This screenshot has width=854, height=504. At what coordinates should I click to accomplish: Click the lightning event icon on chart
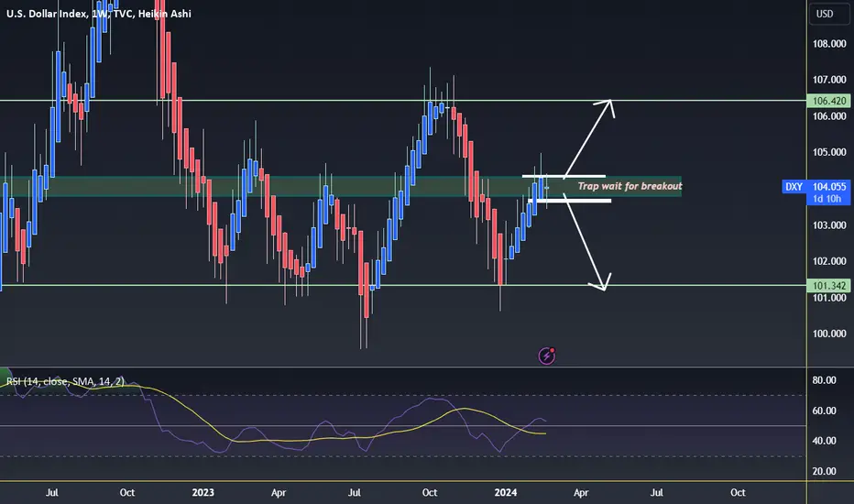(547, 356)
